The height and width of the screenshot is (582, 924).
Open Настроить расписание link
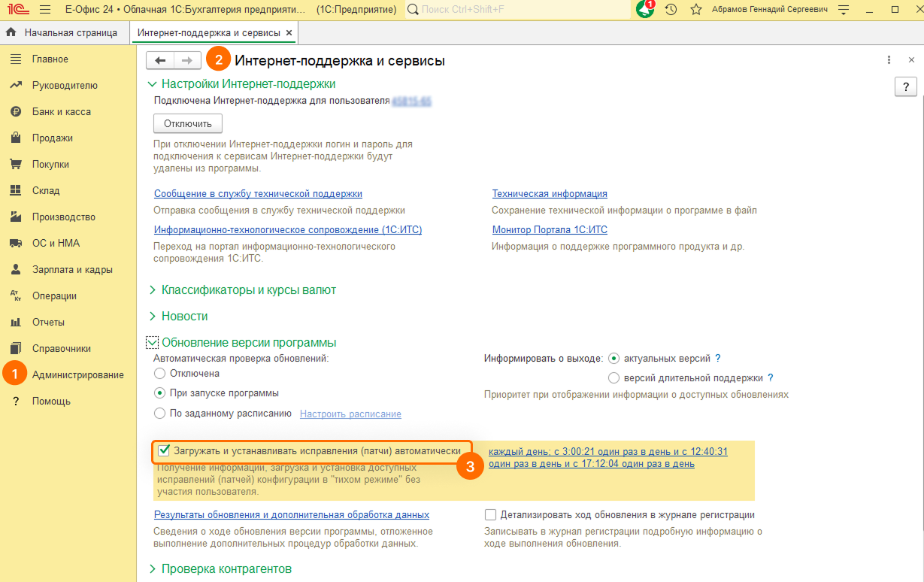click(350, 414)
